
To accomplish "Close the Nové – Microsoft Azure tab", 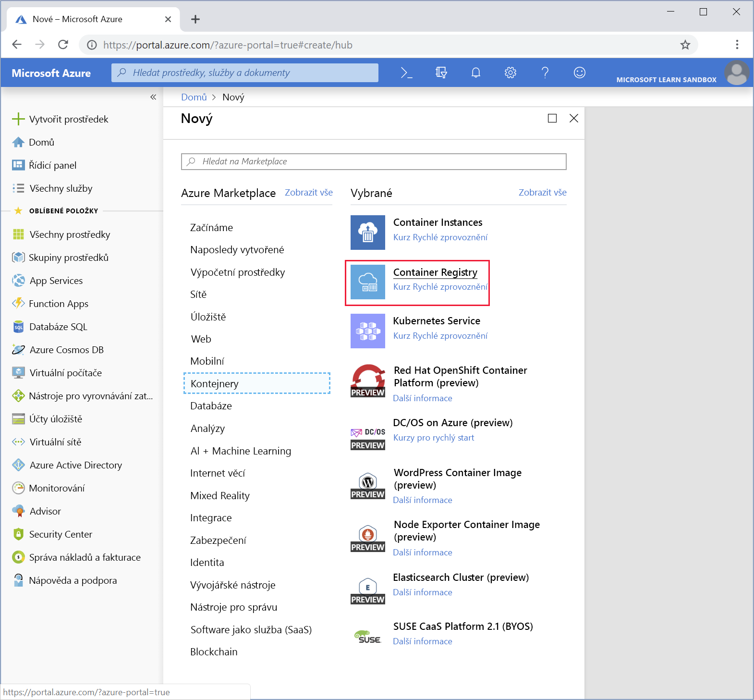I will (168, 19).
